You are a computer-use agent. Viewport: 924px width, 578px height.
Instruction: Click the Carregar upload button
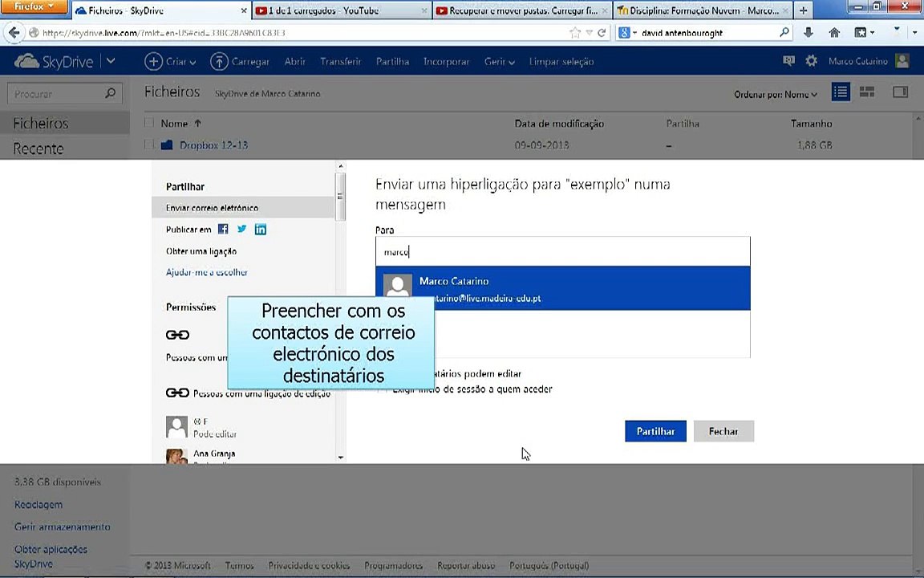(240, 61)
